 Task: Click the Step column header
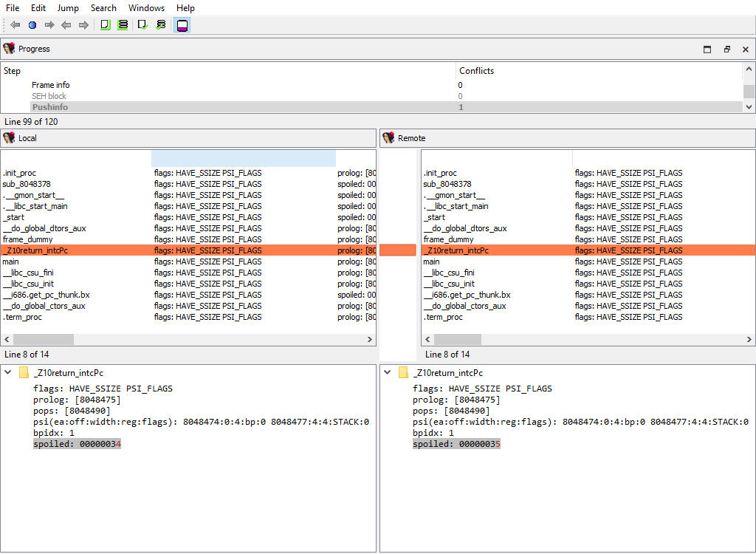click(x=13, y=71)
